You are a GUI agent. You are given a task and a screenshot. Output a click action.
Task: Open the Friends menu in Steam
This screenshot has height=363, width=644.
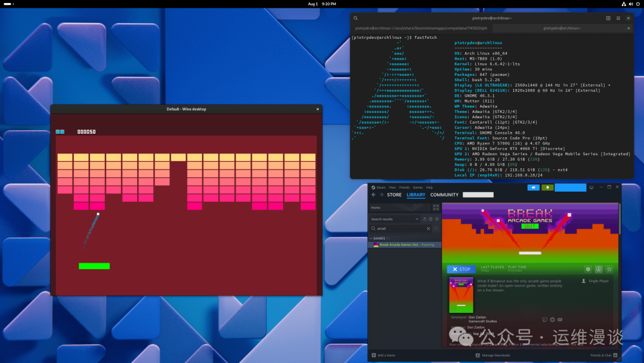(x=404, y=187)
